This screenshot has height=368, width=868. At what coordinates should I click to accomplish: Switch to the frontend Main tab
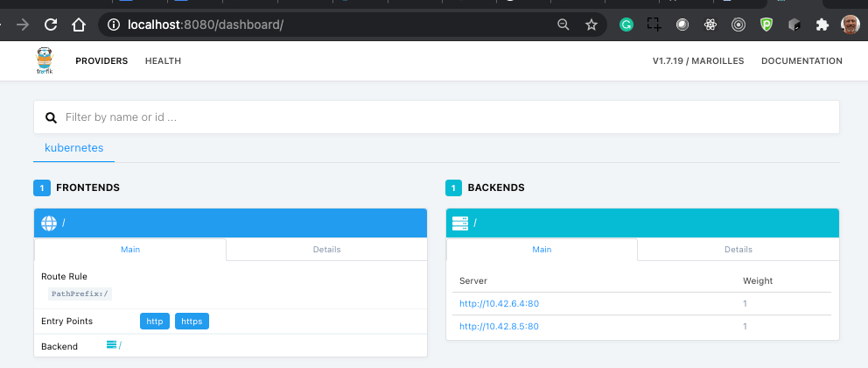click(130, 250)
